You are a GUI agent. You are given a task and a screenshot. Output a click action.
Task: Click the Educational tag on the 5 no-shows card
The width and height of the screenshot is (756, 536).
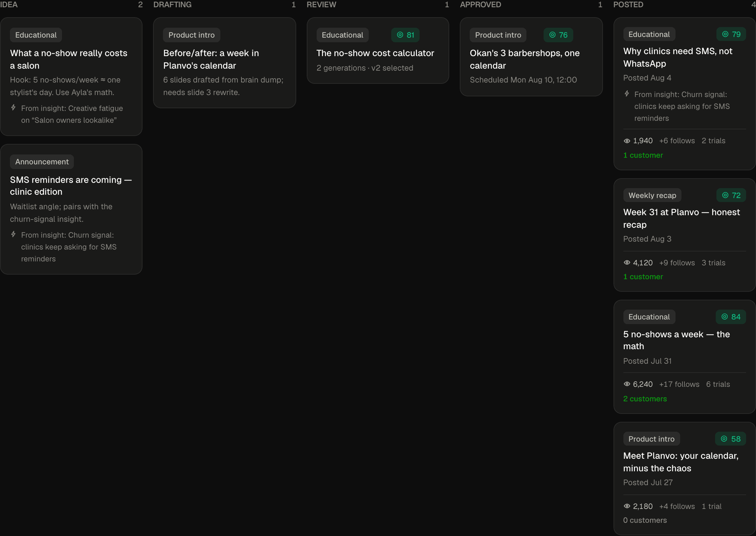coord(649,317)
